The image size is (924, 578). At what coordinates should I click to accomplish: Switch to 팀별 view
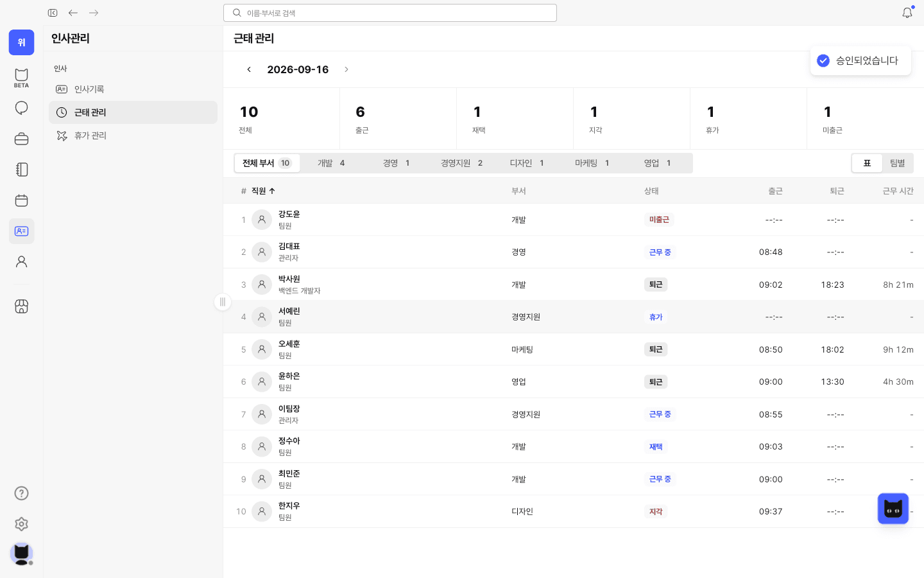coord(897,163)
